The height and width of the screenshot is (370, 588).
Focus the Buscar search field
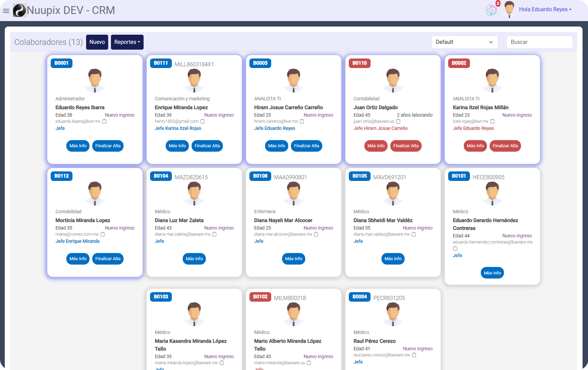pos(539,42)
